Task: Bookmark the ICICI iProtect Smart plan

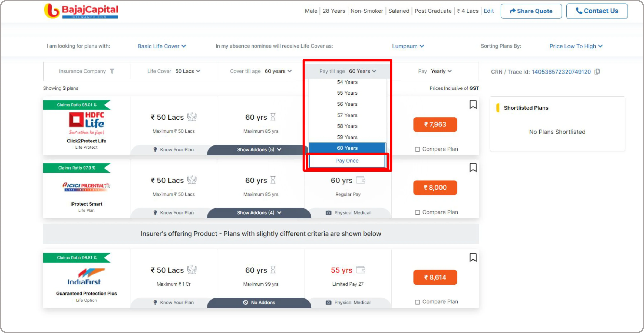Action: [473, 168]
